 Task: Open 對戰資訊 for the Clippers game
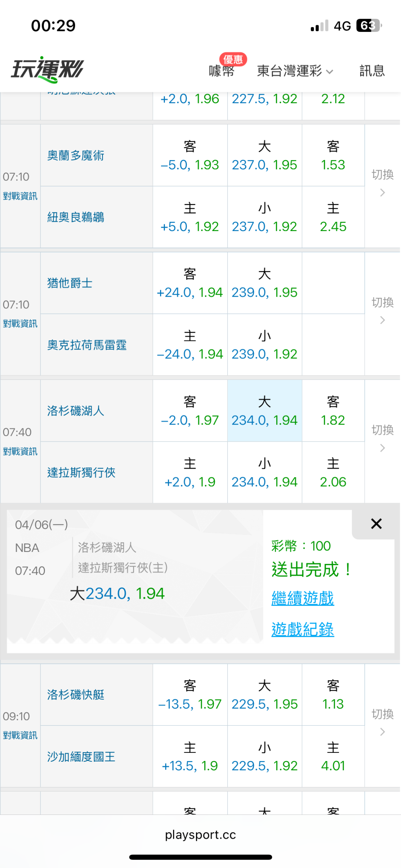click(x=20, y=735)
